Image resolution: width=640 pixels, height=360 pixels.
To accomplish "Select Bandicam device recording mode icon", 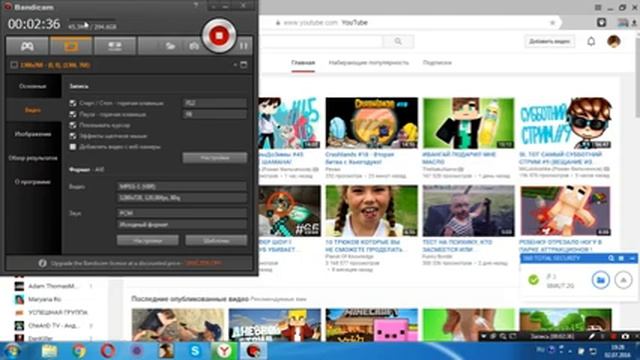I will click(115, 46).
